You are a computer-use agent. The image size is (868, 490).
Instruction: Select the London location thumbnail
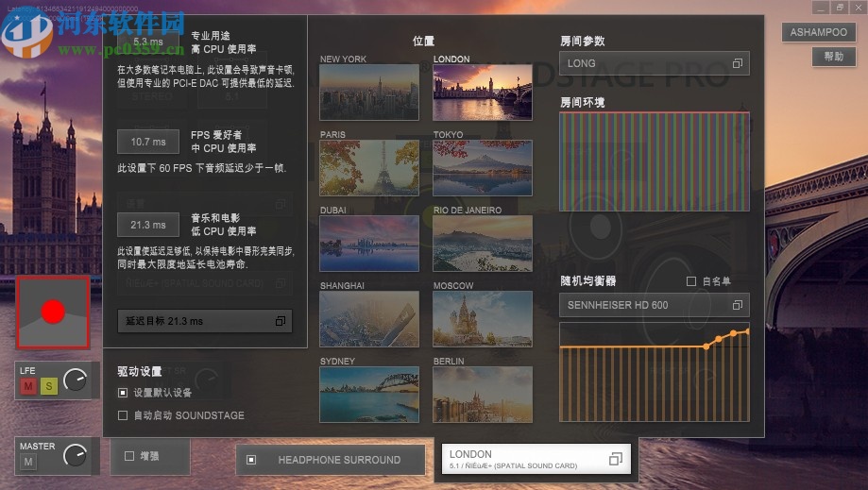point(482,92)
